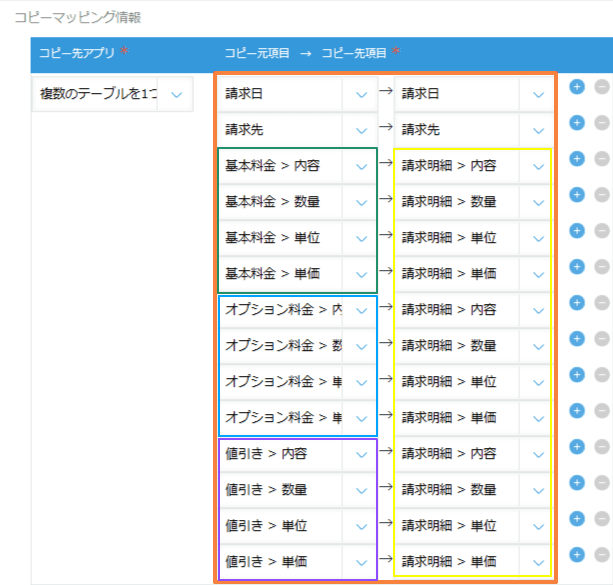Add a mapping row after 請求先 row
This screenshot has width=613, height=585.
(x=577, y=123)
